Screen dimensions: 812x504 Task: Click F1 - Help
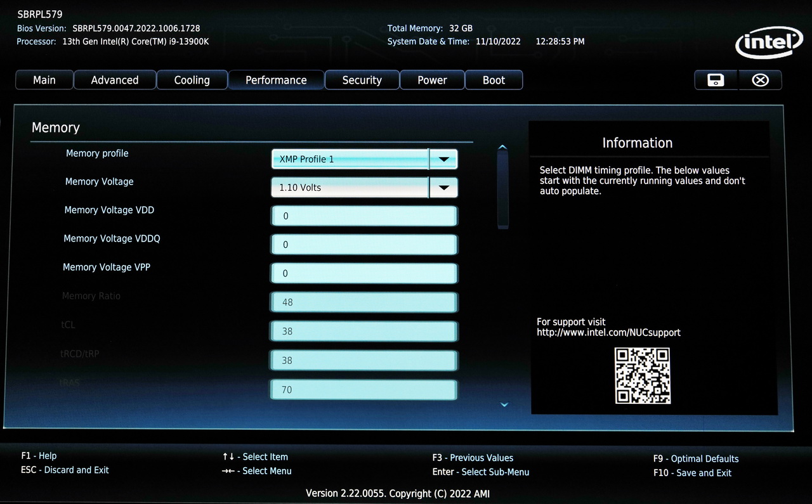(x=39, y=456)
